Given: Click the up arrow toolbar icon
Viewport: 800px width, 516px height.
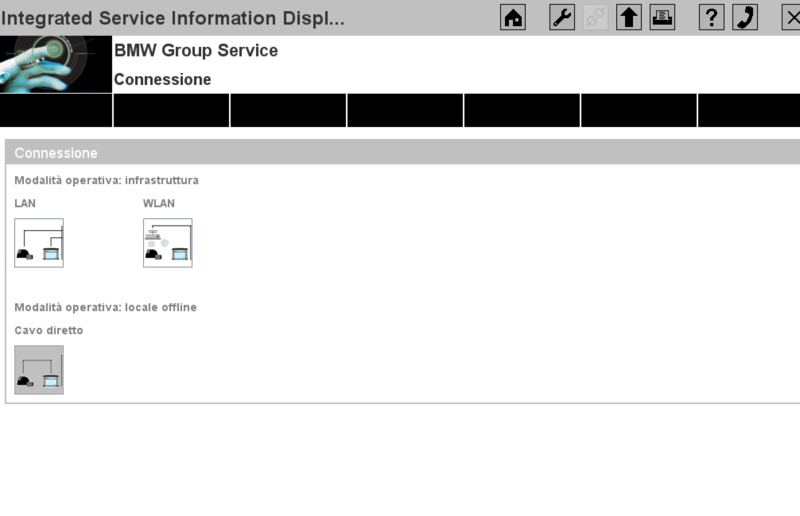Looking at the screenshot, I should click(x=629, y=18).
